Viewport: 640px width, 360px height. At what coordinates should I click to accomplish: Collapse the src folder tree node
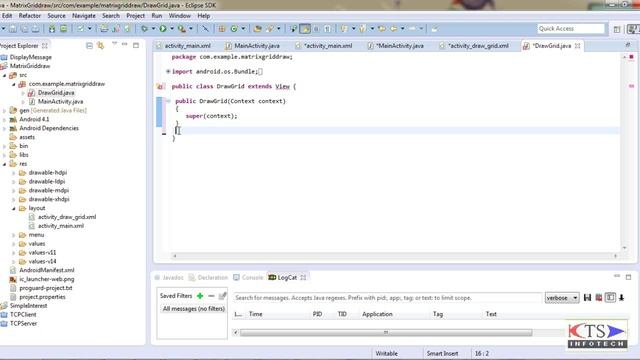(4, 75)
